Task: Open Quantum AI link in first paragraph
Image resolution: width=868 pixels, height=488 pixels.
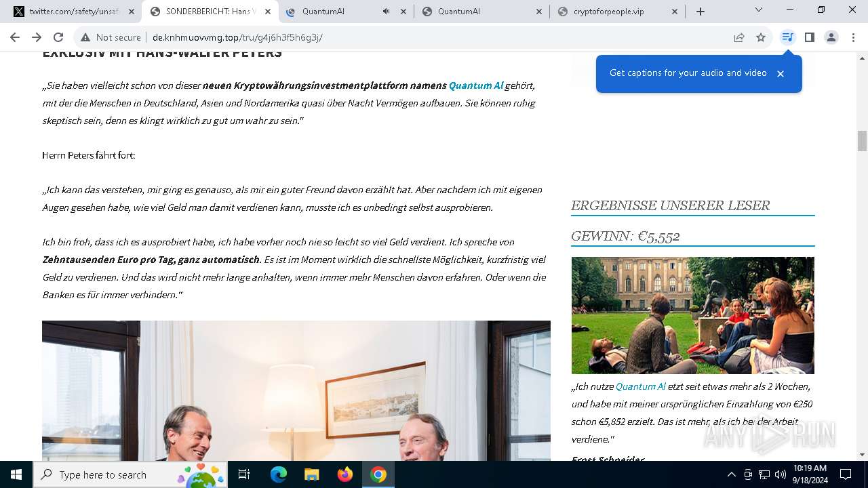Action: click(476, 85)
